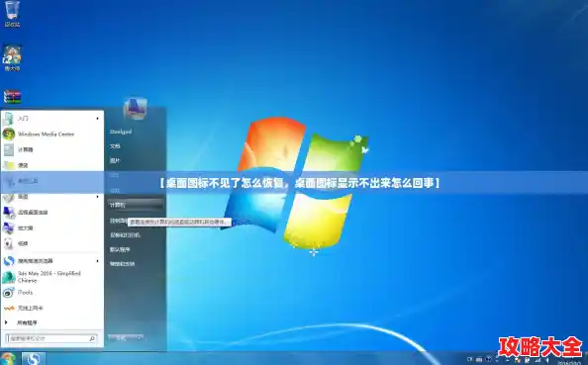Open 帮助和支持 Help and Support
588x365 pixels.
tap(122, 264)
